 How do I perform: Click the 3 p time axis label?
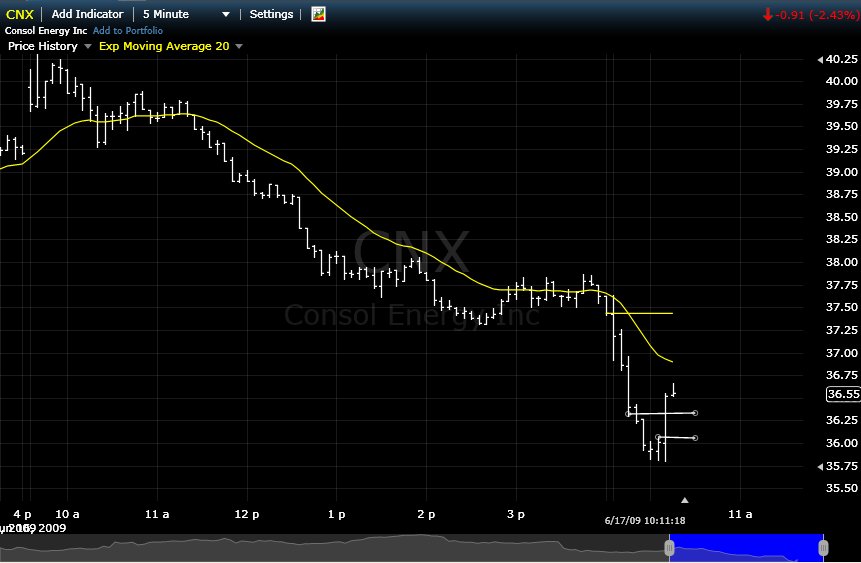pos(516,515)
